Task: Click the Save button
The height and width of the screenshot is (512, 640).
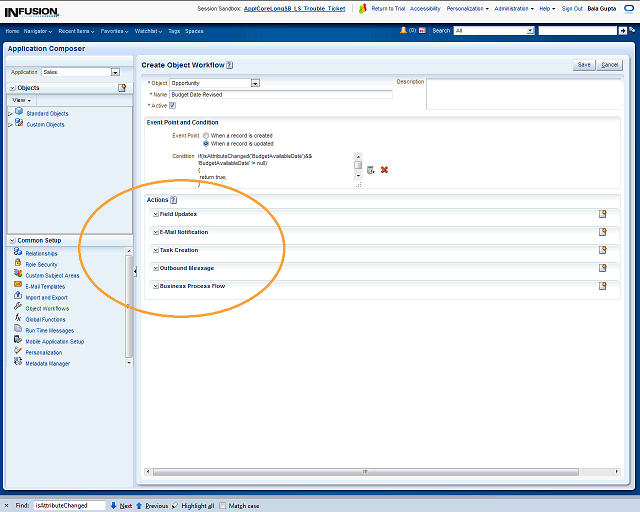Action: click(x=584, y=65)
